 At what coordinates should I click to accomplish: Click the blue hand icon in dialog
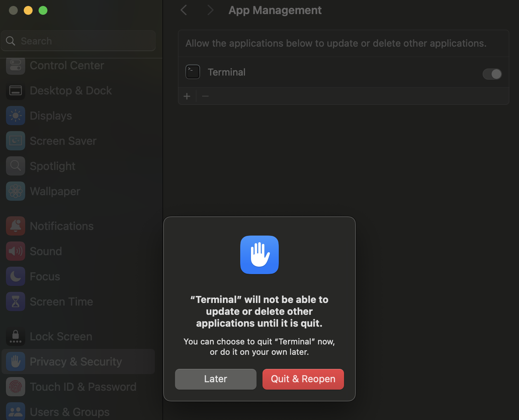[259, 255]
